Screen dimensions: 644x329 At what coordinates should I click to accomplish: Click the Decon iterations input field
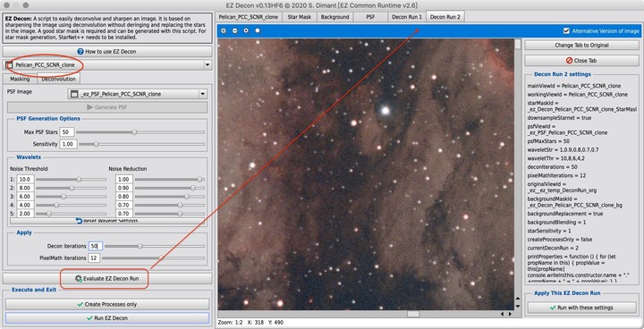[x=96, y=246]
